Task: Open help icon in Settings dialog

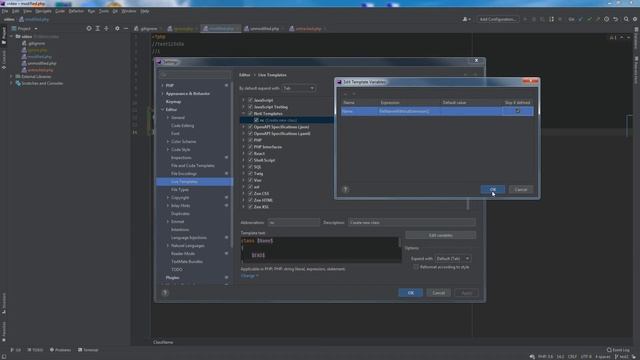Action: tap(165, 293)
